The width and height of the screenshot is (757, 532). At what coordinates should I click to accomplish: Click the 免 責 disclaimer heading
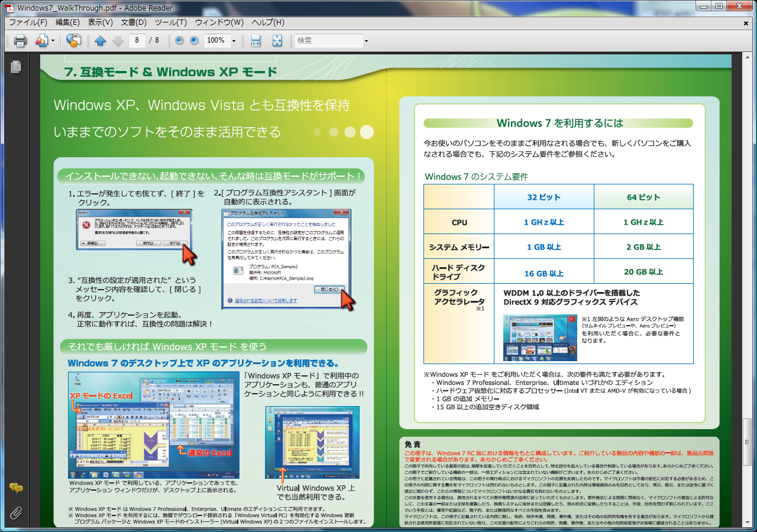click(x=412, y=445)
